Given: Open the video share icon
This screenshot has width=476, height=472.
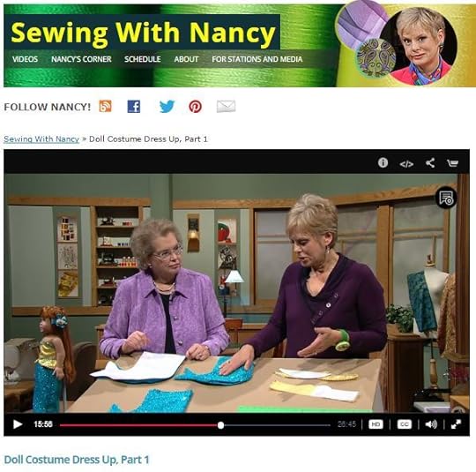Looking at the screenshot, I should 430,163.
